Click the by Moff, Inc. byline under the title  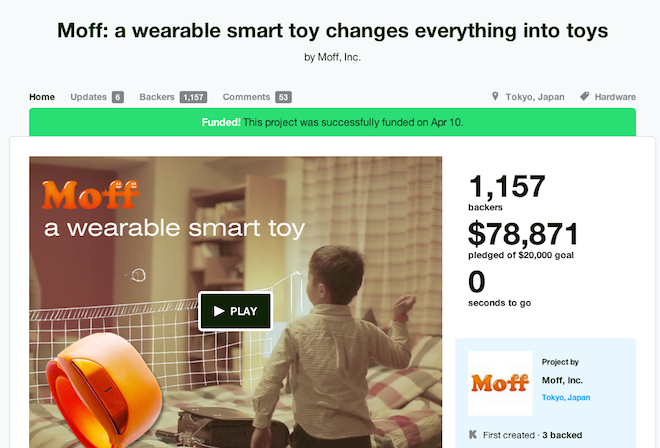332,57
